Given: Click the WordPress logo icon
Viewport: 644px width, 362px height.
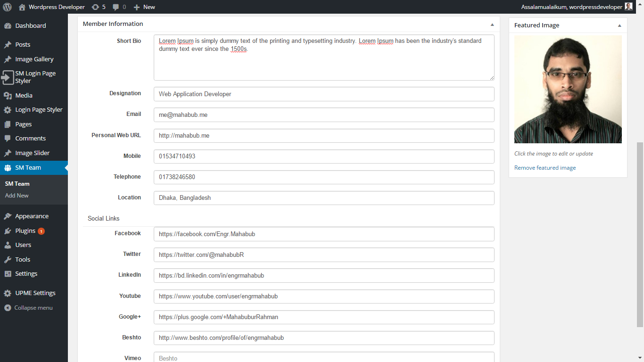Looking at the screenshot, I should pyautogui.click(x=7, y=7).
